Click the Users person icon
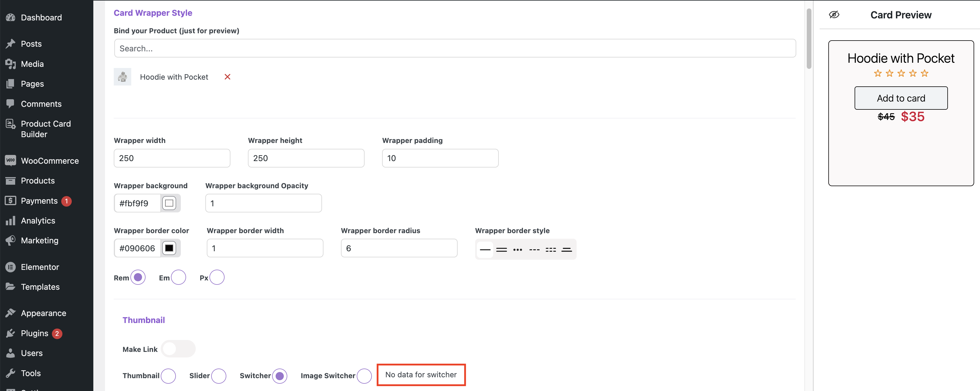 tap(11, 353)
